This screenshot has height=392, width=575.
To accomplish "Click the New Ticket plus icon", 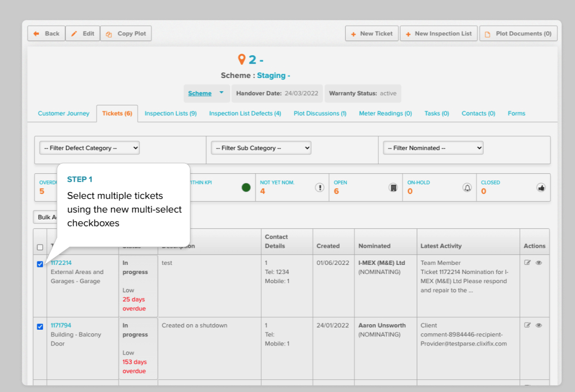I will [x=353, y=34].
